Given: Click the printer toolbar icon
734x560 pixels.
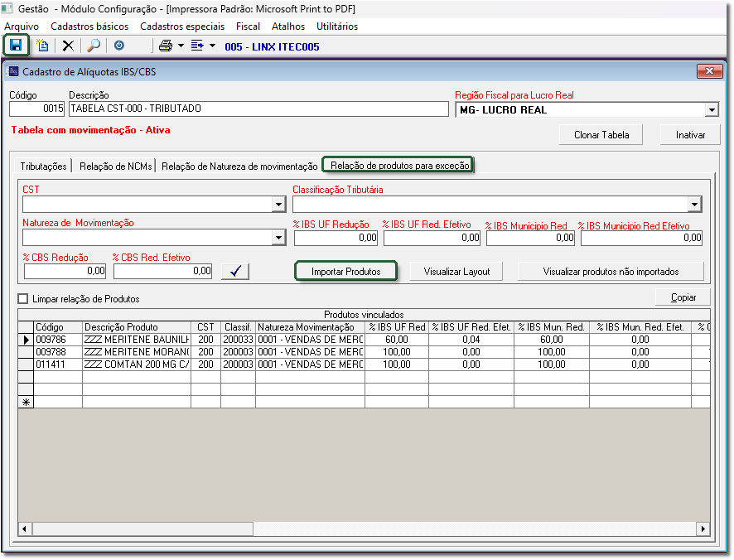Looking at the screenshot, I should tap(166, 46).
